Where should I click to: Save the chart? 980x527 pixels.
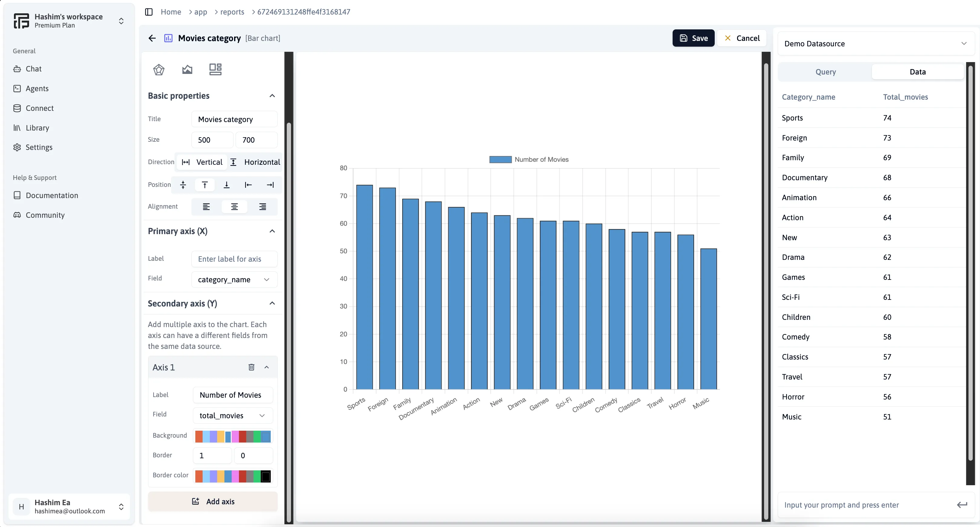click(693, 38)
